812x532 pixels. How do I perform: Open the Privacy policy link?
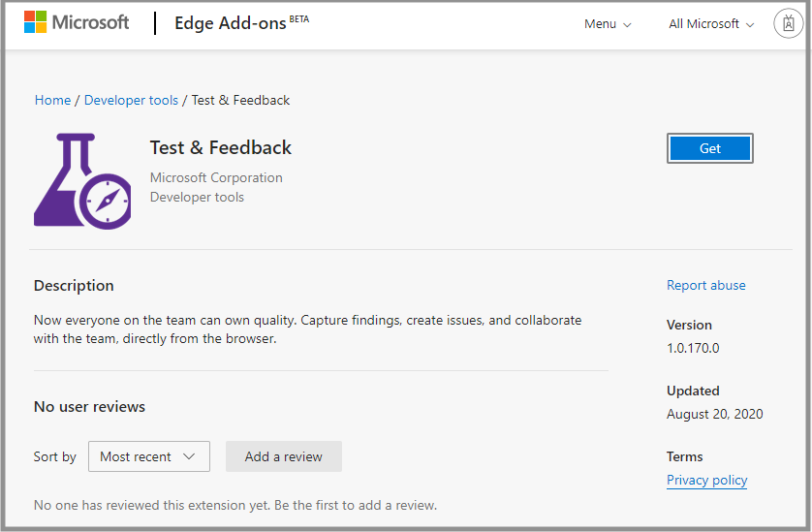coord(706,480)
